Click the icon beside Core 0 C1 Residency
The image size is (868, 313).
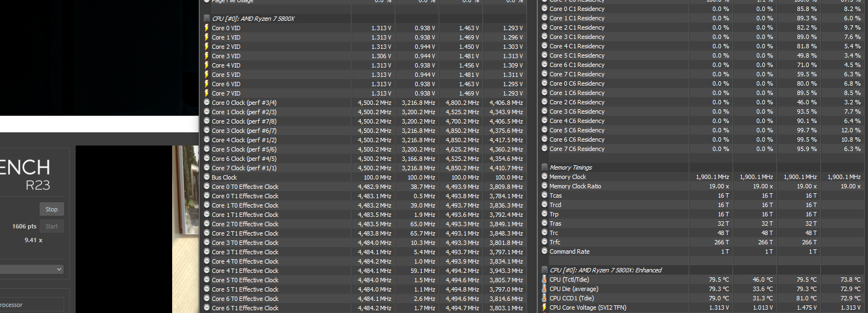(544, 9)
